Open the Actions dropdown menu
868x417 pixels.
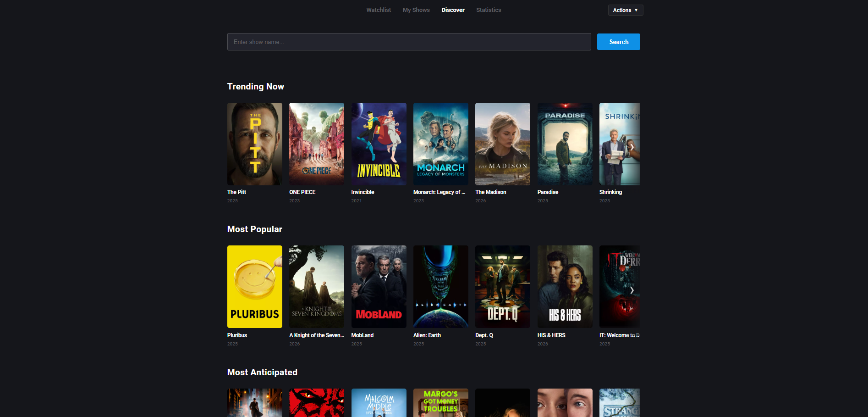pos(625,10)
